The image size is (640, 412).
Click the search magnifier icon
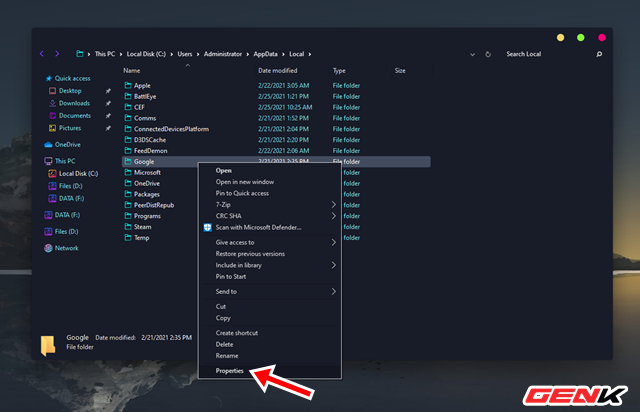click(599, 54)
